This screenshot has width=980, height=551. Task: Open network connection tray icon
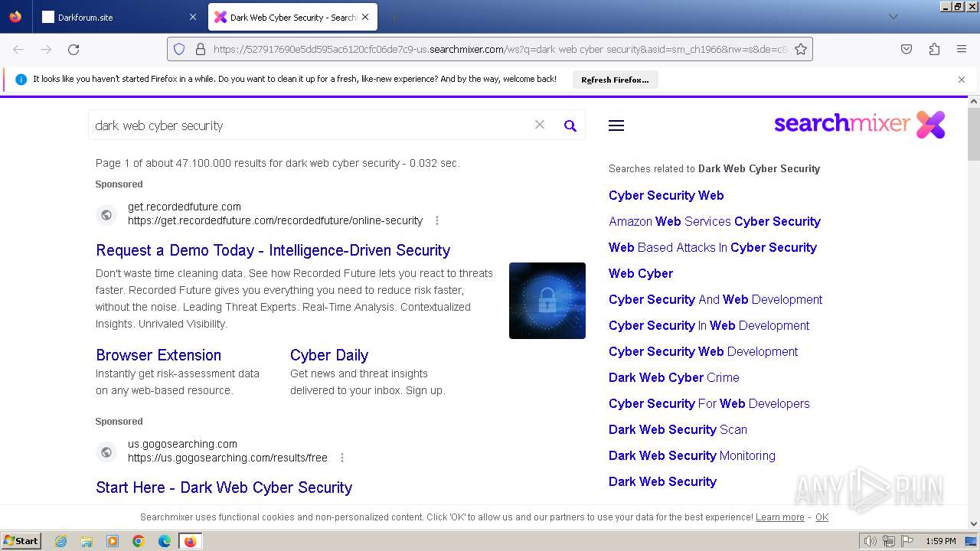(x=889, y=541)
